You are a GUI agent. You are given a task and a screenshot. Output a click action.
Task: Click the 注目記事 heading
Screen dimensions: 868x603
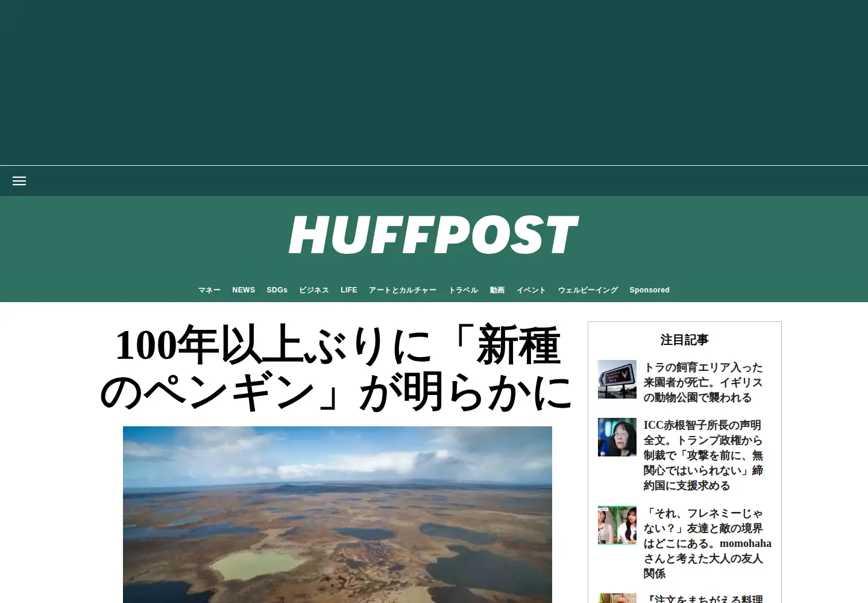click(685, 340)
